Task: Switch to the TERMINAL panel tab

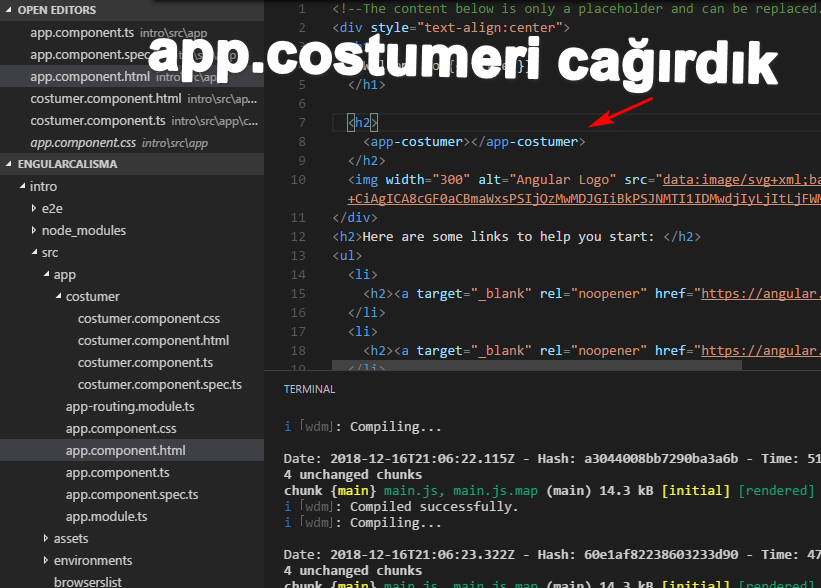Action: pos(309,389)
